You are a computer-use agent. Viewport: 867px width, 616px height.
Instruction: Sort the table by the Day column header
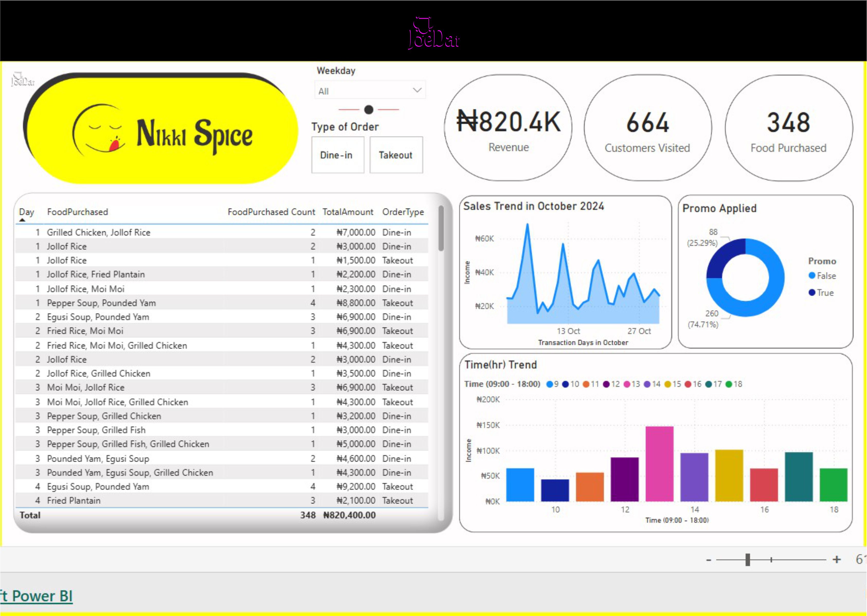(26, 212)
